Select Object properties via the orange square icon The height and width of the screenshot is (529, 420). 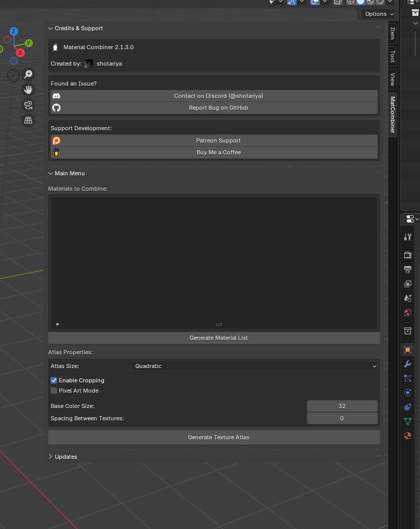pos(407,350)
